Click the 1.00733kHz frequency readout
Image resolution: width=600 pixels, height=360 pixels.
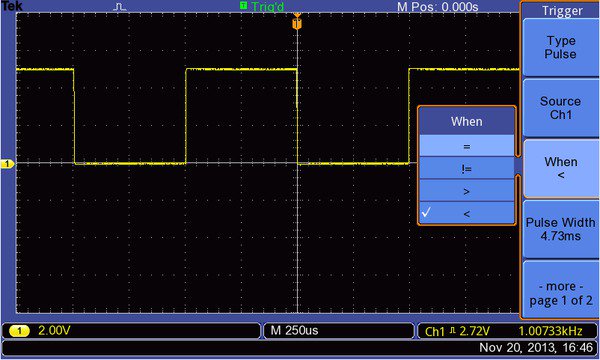[550, 331]
